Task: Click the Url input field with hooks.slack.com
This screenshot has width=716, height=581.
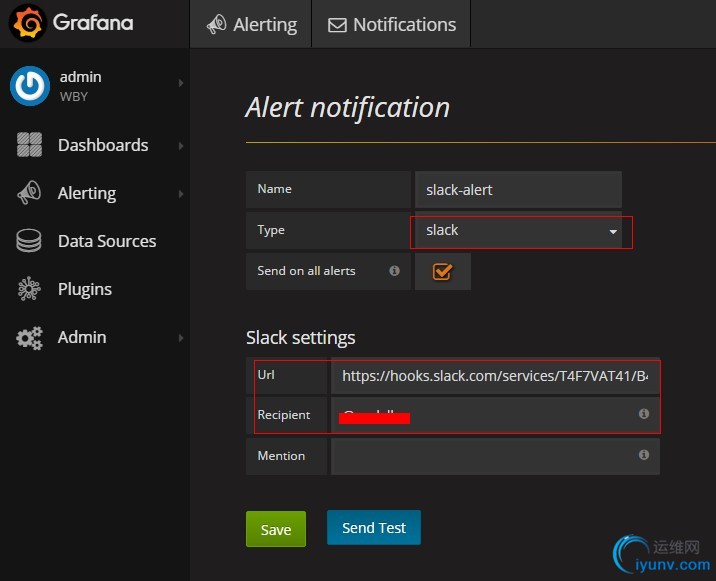Action: point(495,376)
